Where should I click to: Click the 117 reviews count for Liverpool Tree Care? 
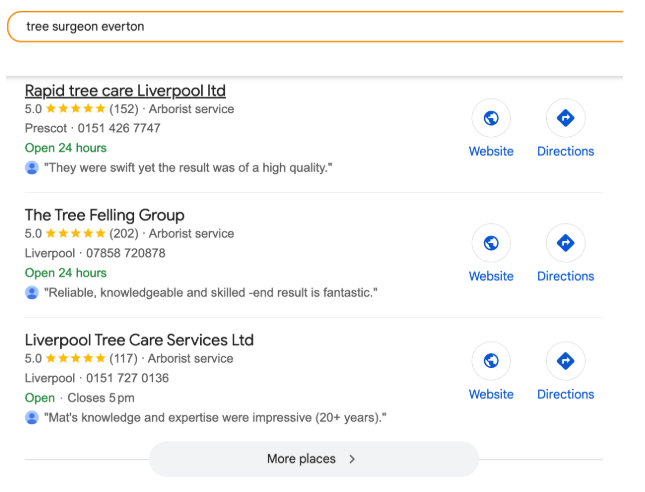[124, 359]
